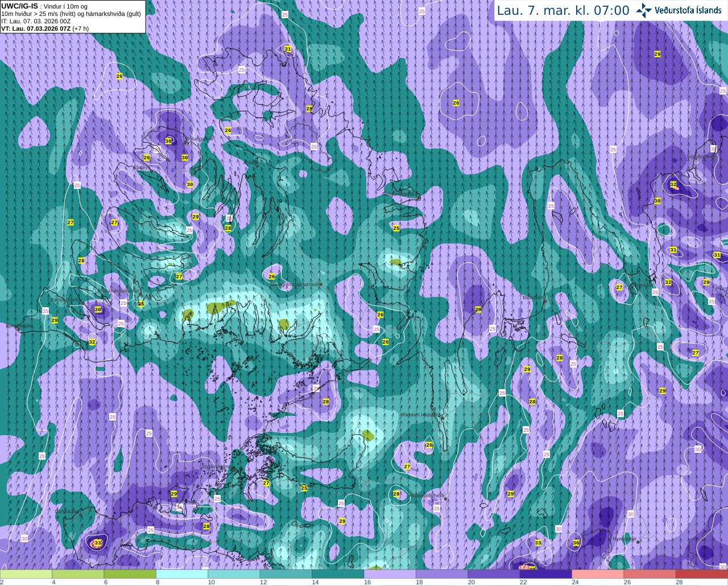728x586 pixels.
Task: Click the legend tick label '24'
Action: [575, 582]
